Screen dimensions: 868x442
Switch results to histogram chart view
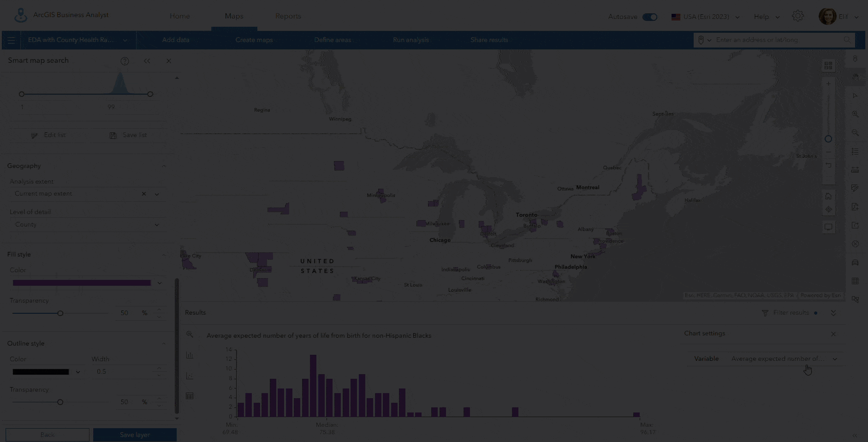coord(190,355)
